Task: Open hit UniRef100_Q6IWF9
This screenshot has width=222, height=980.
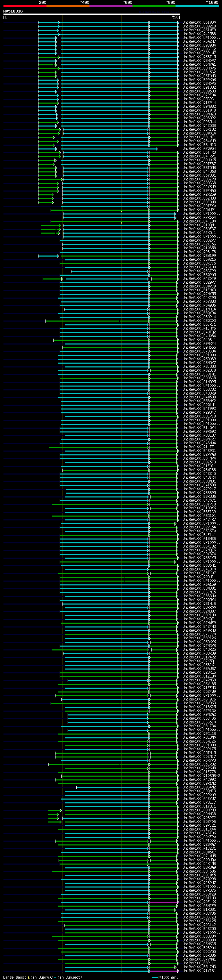Action: [199, 30]
